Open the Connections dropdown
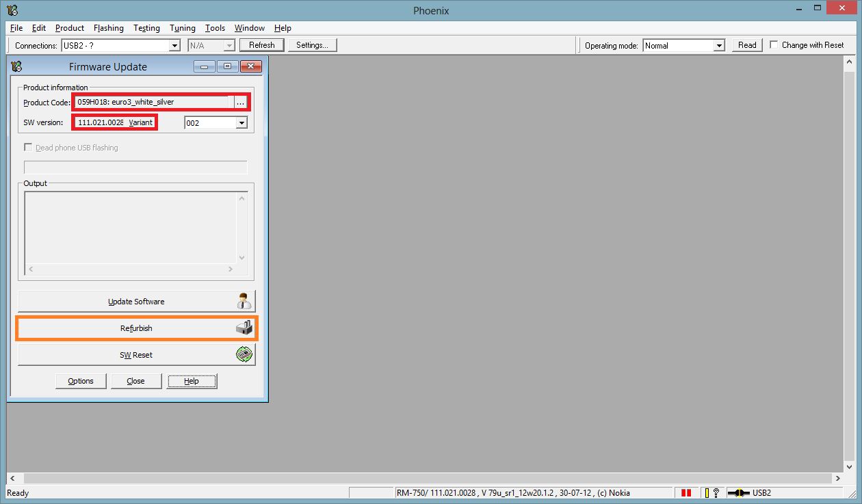Viewport: 862px width, 504px height. pos(174,45)
